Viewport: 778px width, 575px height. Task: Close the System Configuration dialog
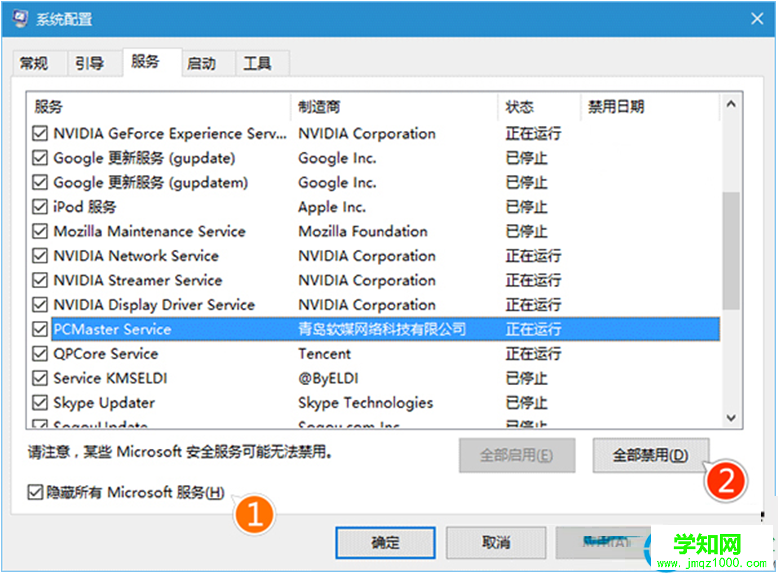755,17
